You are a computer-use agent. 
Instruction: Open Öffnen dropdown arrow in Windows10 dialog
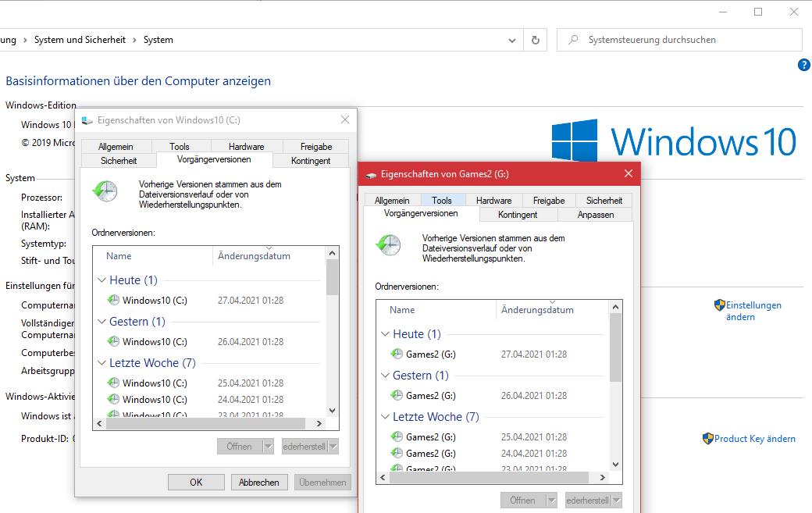tap(268, 446)
